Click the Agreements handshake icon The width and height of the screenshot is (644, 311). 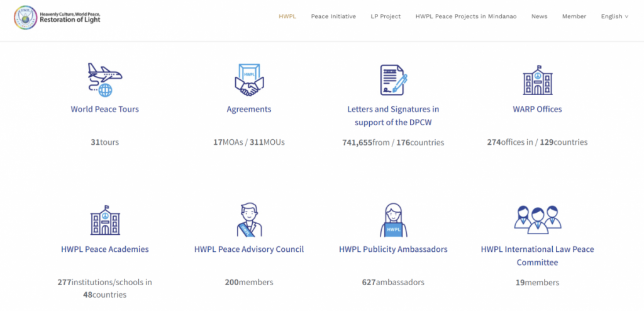tap(249, 80)
